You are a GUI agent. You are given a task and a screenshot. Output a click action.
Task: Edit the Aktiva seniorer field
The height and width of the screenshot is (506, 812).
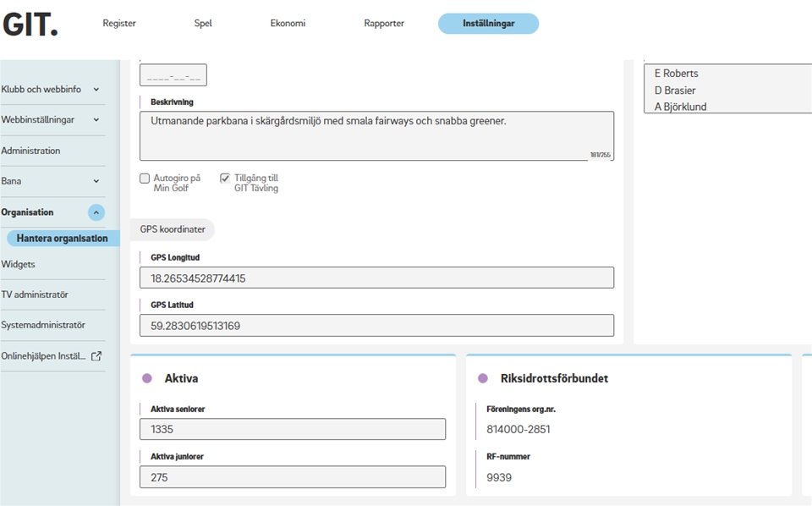click(292, 429)
